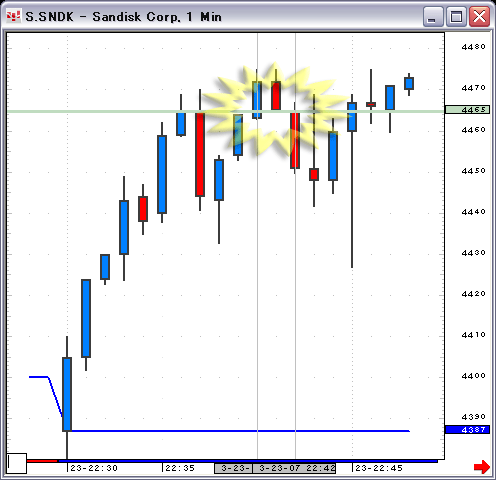The image size is (496, 480).
Task: Click the '23-22:30' time axis label
Action: (x=94, y=468)
